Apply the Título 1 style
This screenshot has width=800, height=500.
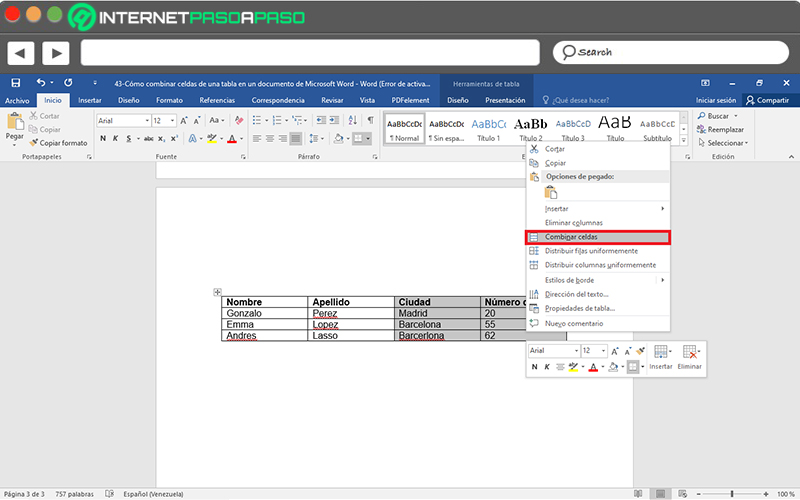489,130
